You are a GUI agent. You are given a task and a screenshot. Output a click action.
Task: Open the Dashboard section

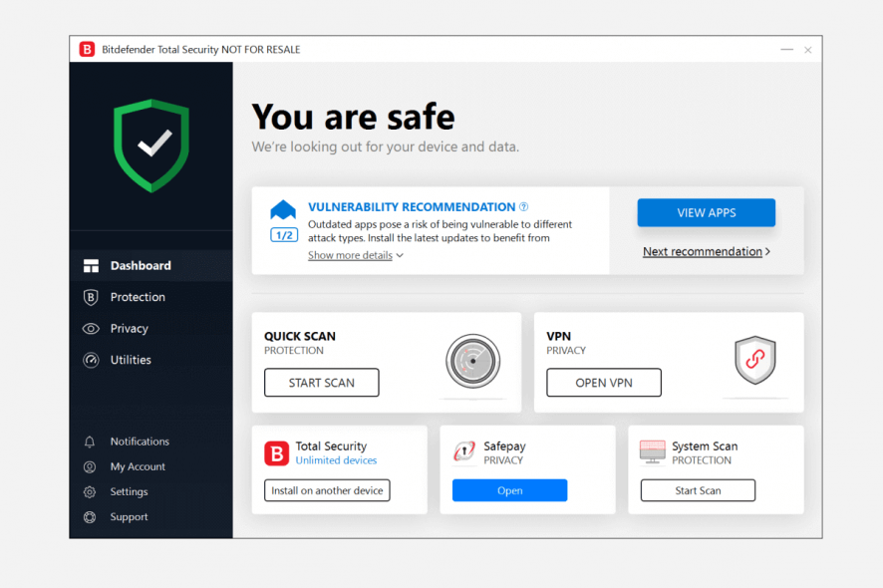[150, 266]
